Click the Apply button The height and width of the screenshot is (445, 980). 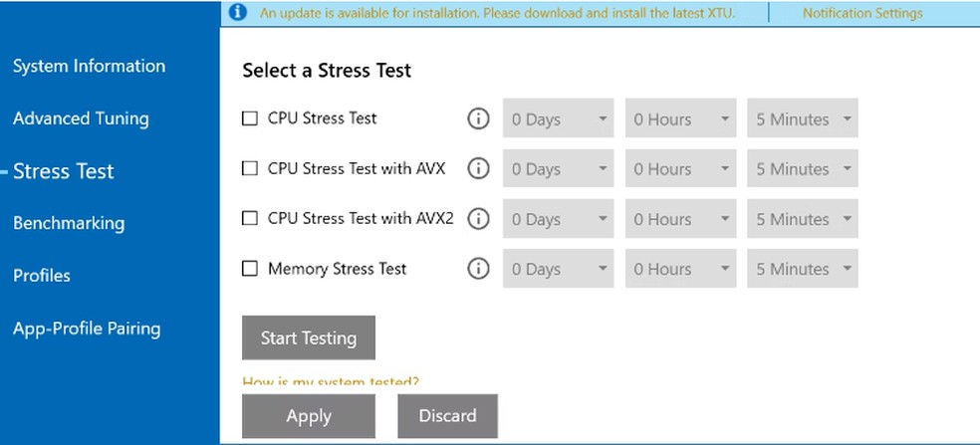tap(309, 416)
